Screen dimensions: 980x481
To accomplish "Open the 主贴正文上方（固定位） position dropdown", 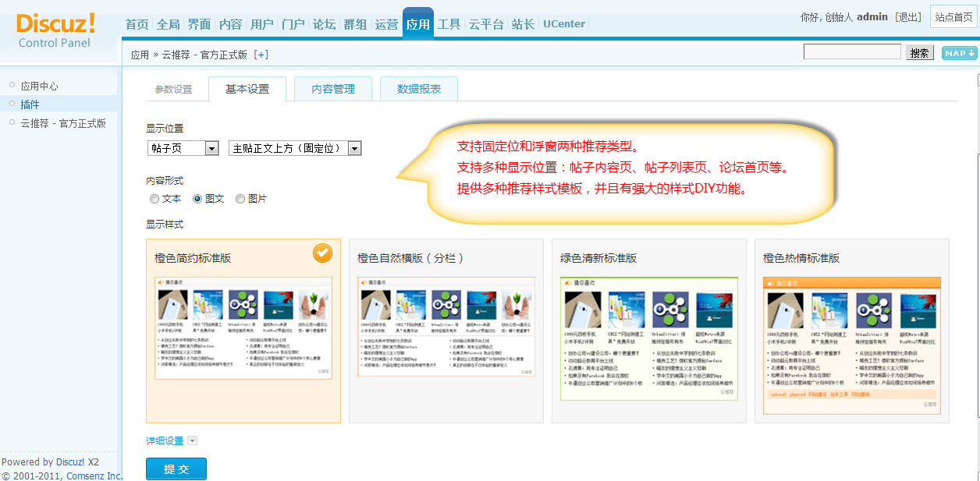I will tap(295, 148).
